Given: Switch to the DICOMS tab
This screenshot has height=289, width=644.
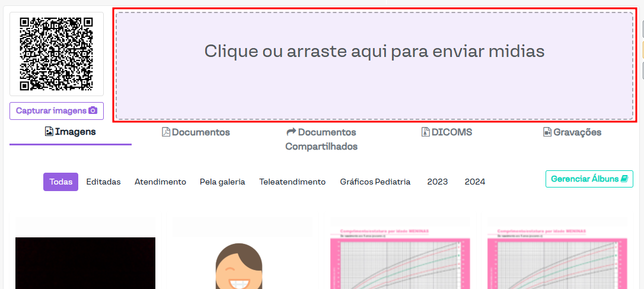Looking at the screenshot, I should click(447, 132).
